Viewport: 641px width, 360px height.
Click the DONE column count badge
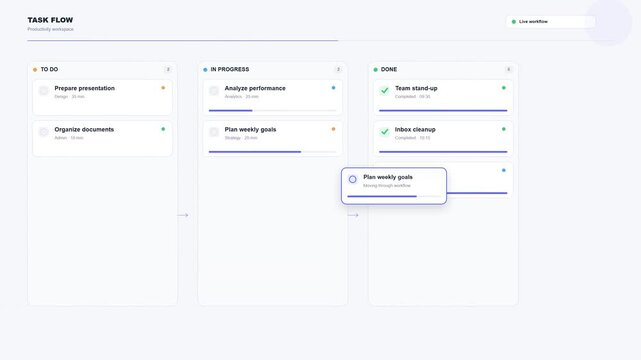tap(509, 69)
